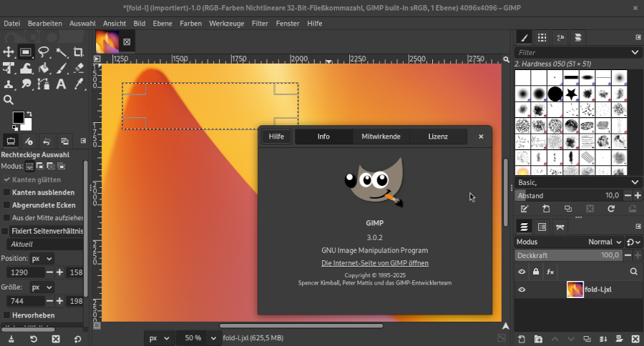Viewport: 644px width, 346px height.
Task: Choose Add to selection mode icon
Action: pyautogui.click(x=40, y=167)
